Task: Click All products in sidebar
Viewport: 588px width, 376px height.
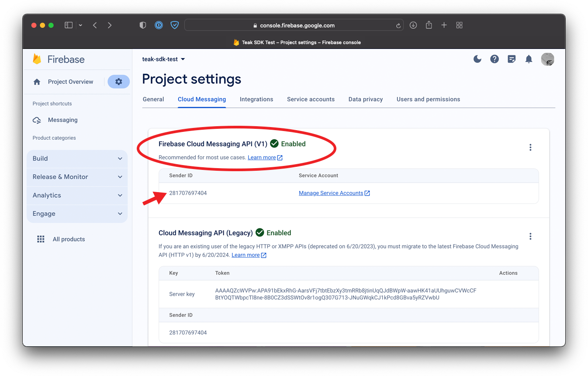Action: point(69,239)
